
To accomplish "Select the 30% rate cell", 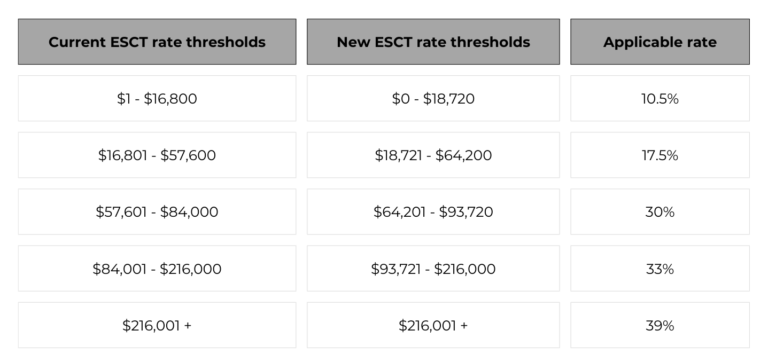I will [x=660, y=212].
